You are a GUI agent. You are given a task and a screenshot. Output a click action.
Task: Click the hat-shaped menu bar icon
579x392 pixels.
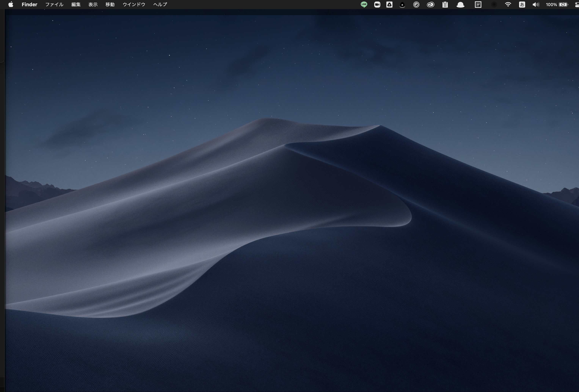coord(460,5)
